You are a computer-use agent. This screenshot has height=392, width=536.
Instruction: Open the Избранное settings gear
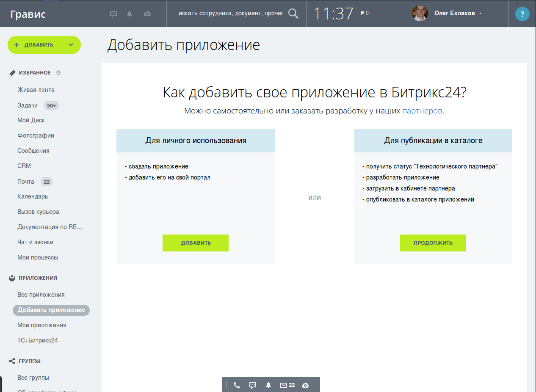pyautogui.click(x=58, y=73)
